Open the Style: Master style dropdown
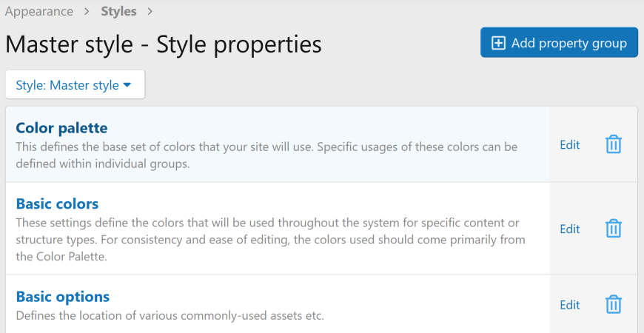 (74, 85)
